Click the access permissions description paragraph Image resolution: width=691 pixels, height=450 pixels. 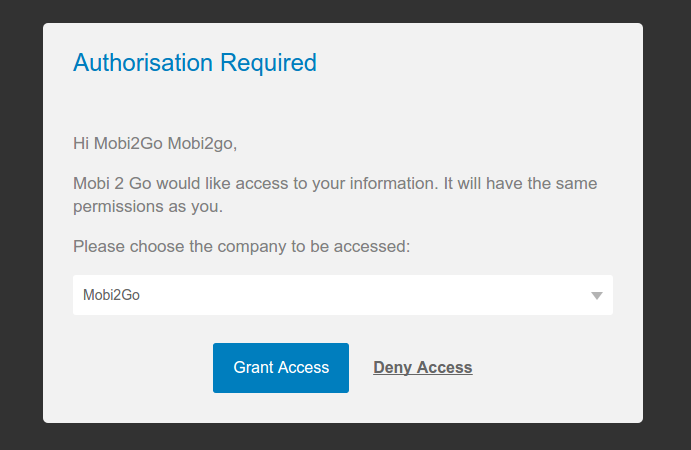coord(335,196)
